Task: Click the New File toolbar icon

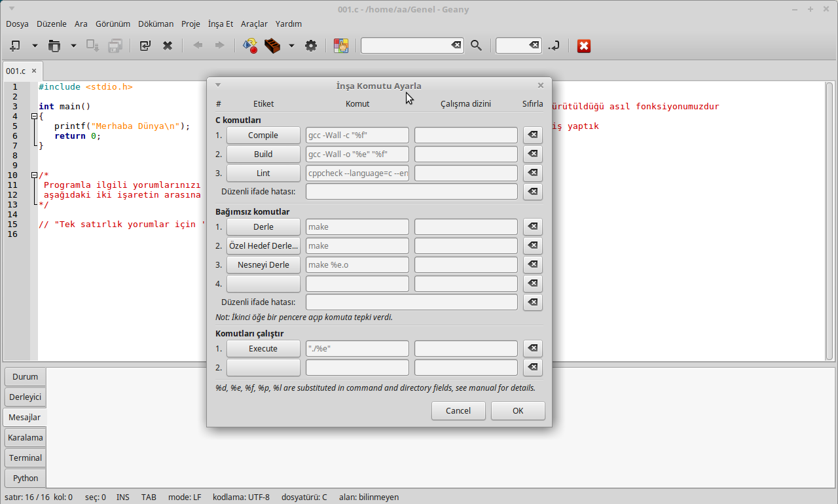Action: [x=15, y=46]
